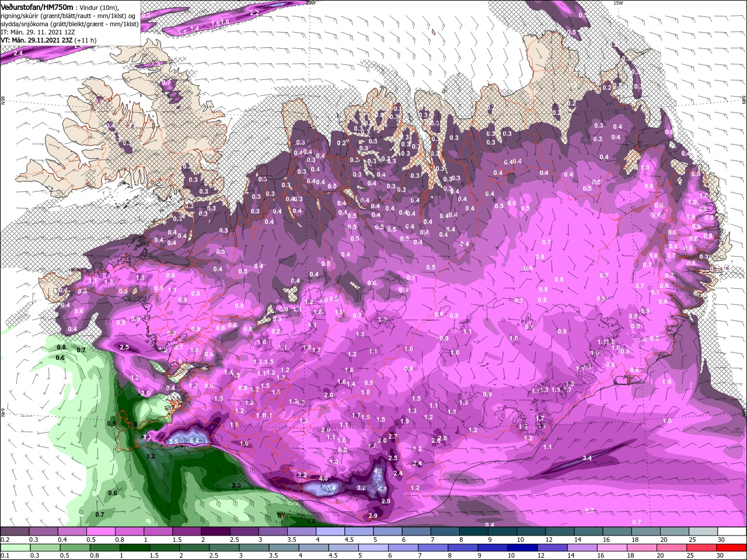The width and height of the screenshot is (747, 560).
Task: Click the '30' label on the rain legend row
Action: pyautogui.click(x=721, y=555)
